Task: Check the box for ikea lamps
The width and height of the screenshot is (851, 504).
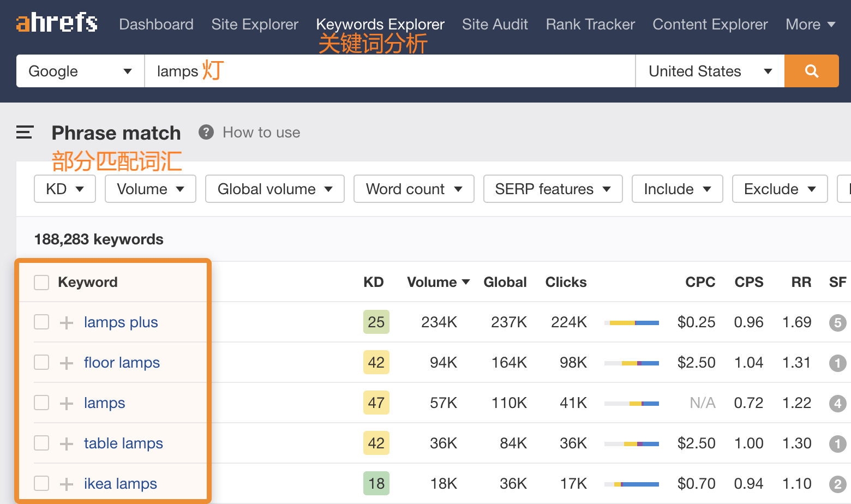Action: (41, 484)
